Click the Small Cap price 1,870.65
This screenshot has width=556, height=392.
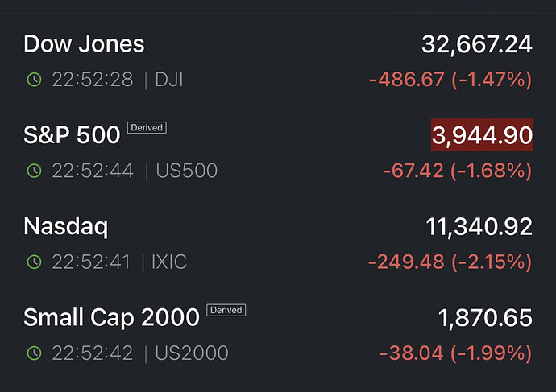[x=485, y=318]
